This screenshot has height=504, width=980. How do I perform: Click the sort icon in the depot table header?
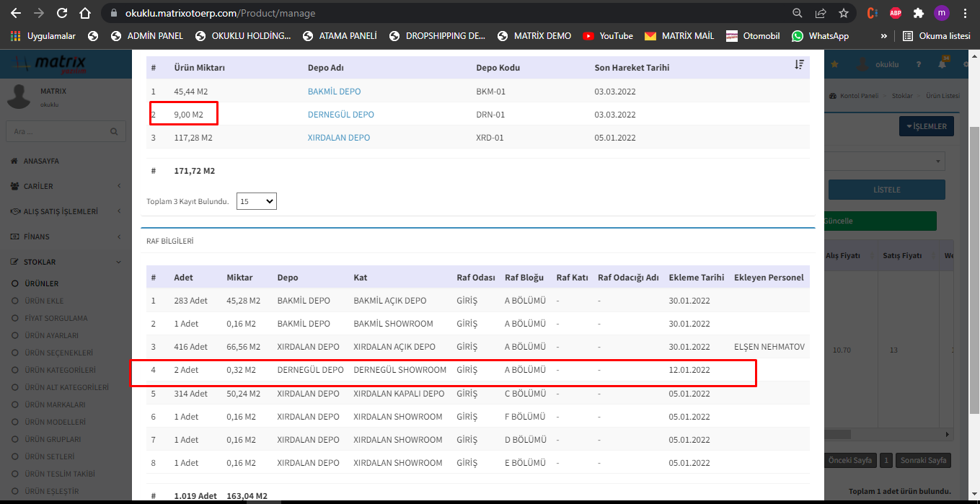point(799,65)
